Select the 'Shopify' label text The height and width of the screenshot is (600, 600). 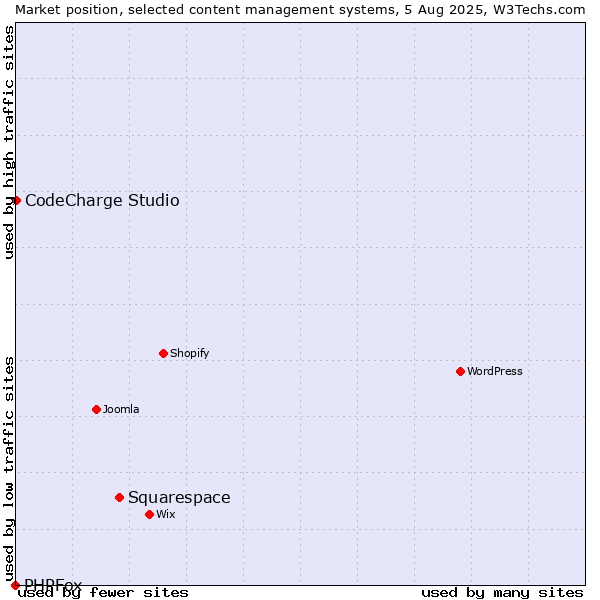pos(189,353)
